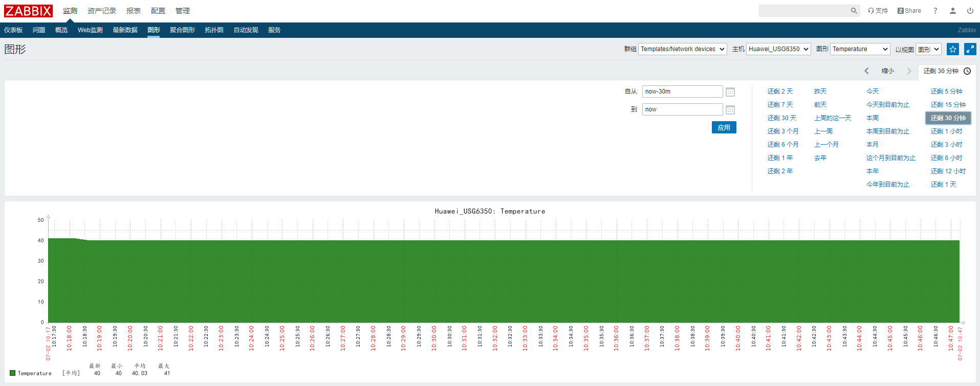Screen dimensions: 980x386
Task: Select 还剩 5 分钟 time range
Action: click(x=947, y=92)
